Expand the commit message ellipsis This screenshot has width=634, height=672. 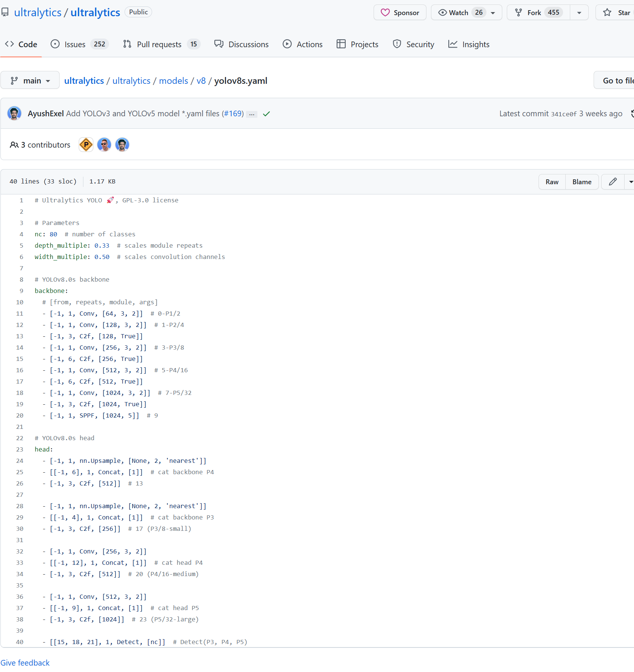252,114
